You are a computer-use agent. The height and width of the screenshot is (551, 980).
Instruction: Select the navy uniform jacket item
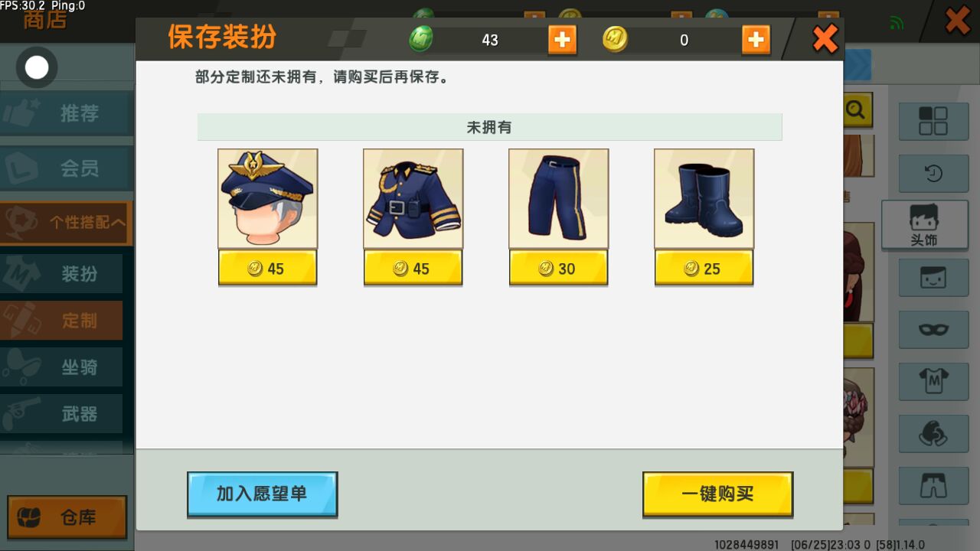pyautogui.click(x=413, y=199)
